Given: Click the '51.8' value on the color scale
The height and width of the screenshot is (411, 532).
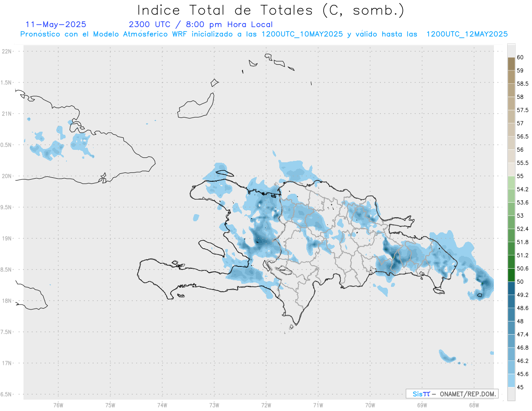Looking at the screenshot, I should coord(522,242).
